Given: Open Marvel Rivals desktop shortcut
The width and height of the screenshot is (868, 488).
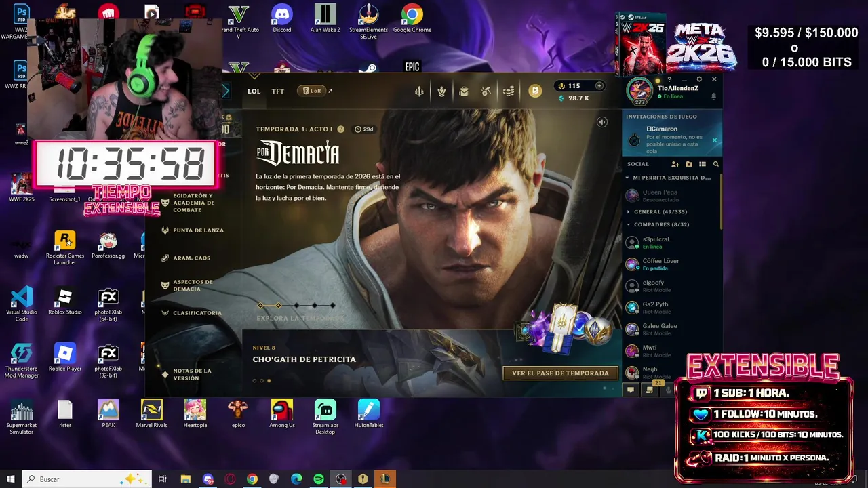Looking at the screenshot, I should pyautogui.click(x=152, y=413).
